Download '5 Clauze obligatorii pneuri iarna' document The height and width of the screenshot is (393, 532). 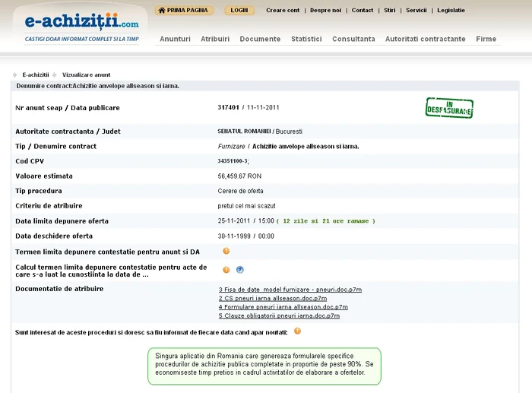click(279, 315)
